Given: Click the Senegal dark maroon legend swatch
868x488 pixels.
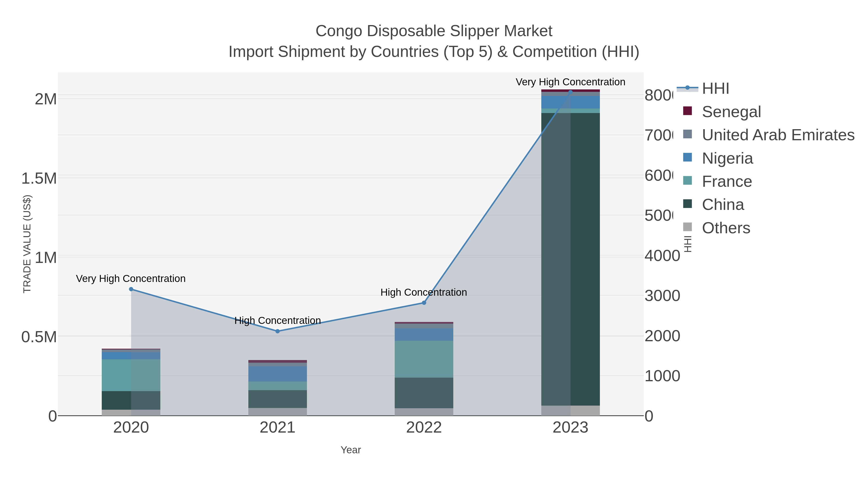Looking at the screenshot, I should click(x=687, y=111).
